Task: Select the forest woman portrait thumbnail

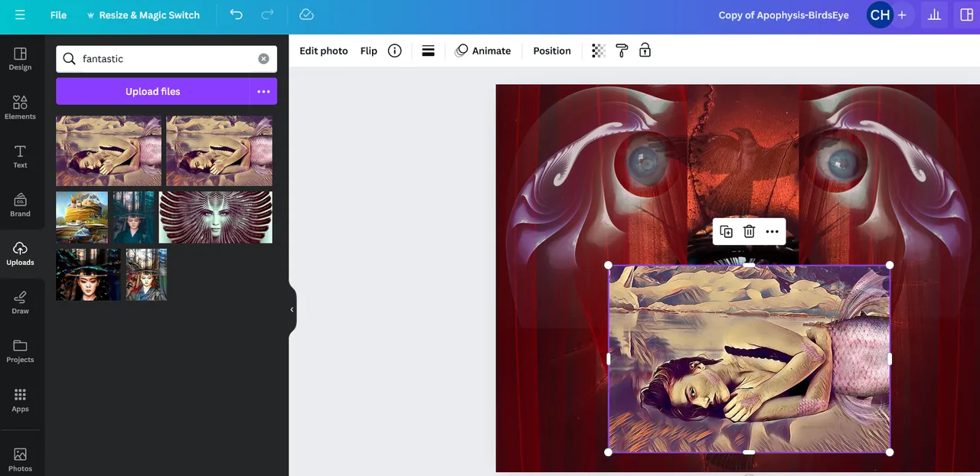Action: (x=134, y=217)
